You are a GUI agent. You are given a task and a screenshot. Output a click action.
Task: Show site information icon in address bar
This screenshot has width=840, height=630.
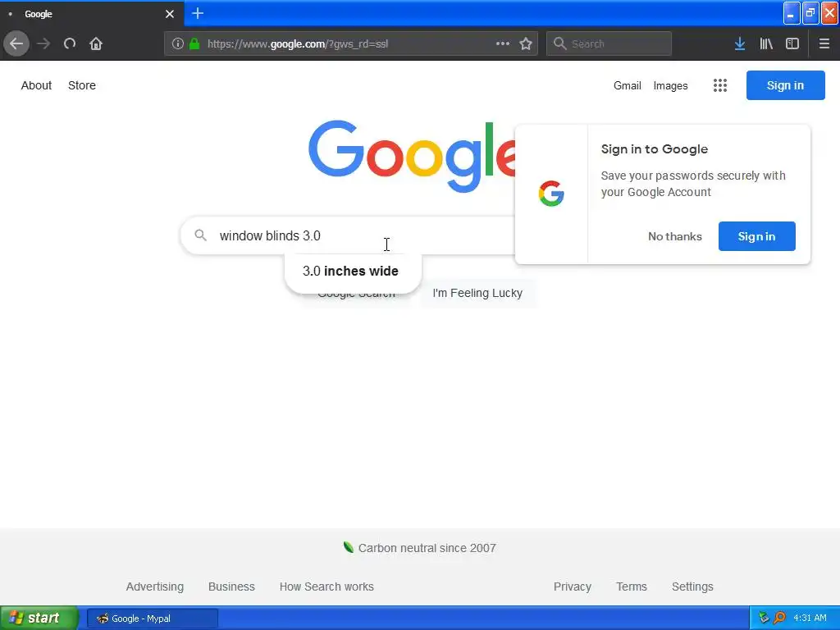(x=177, y=44)
